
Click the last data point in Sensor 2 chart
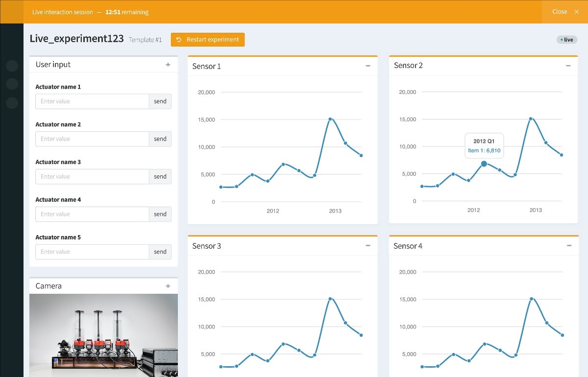click(x=562, y=155)
